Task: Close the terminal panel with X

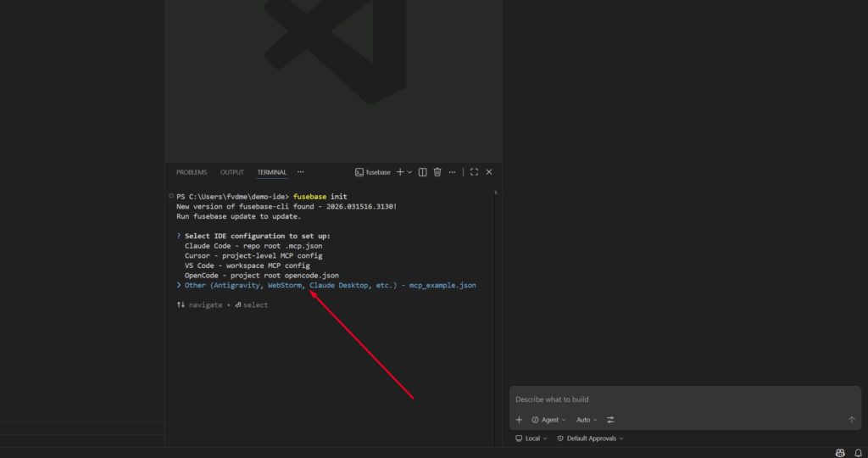Action: pos(489,172)
